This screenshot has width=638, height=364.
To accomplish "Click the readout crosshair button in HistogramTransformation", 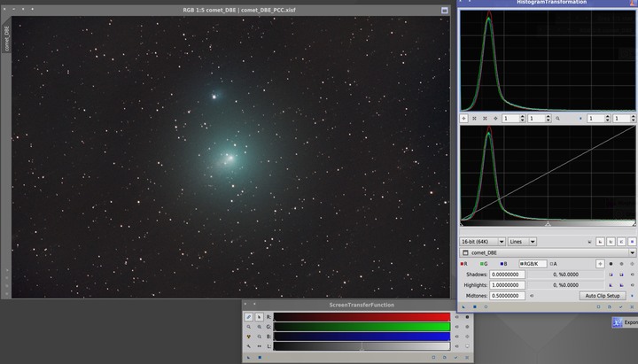I will point(600,263).
